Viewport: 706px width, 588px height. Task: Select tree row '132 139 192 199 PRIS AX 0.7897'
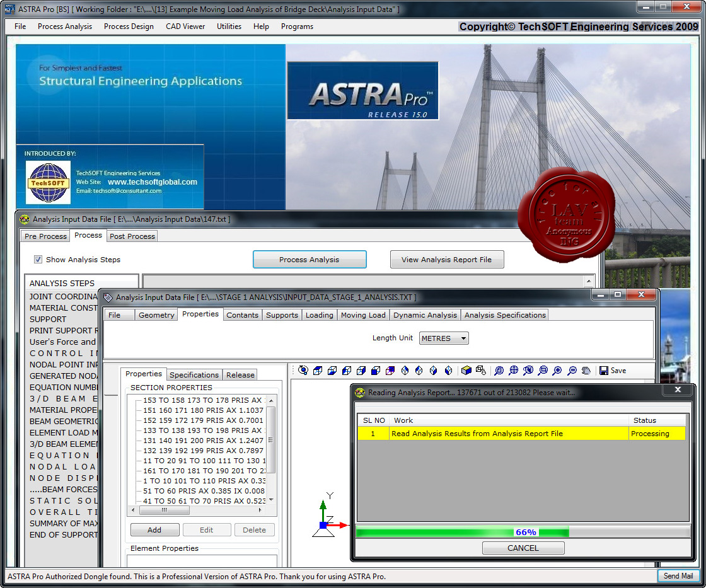pos(203,450)
